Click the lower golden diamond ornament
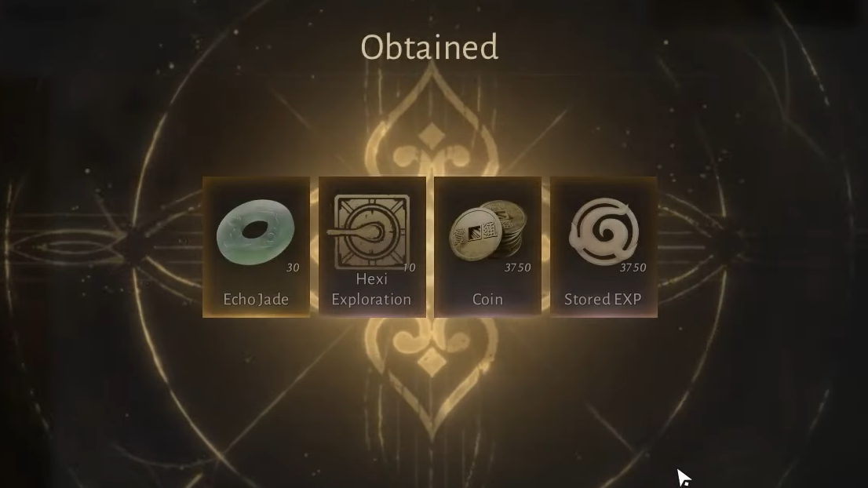Image resolution: width=868 pixels, height=488 pixels. click(431, 363)
